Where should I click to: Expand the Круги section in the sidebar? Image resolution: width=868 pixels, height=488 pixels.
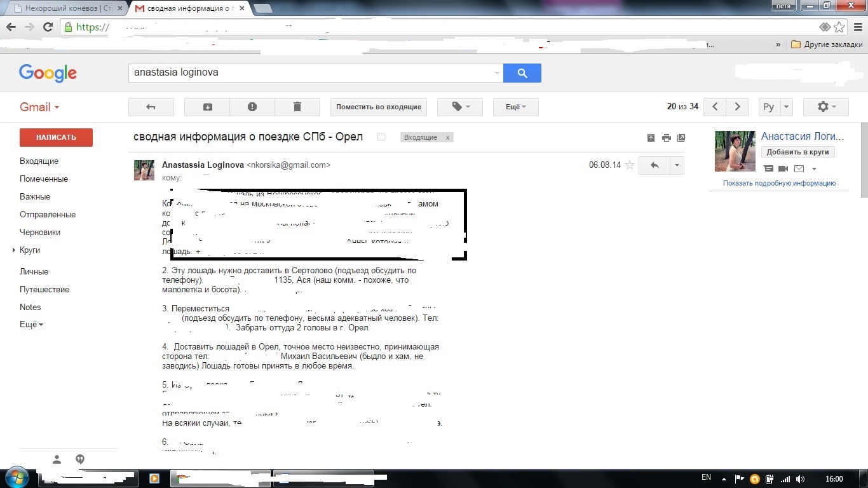[x=14, y=250]
